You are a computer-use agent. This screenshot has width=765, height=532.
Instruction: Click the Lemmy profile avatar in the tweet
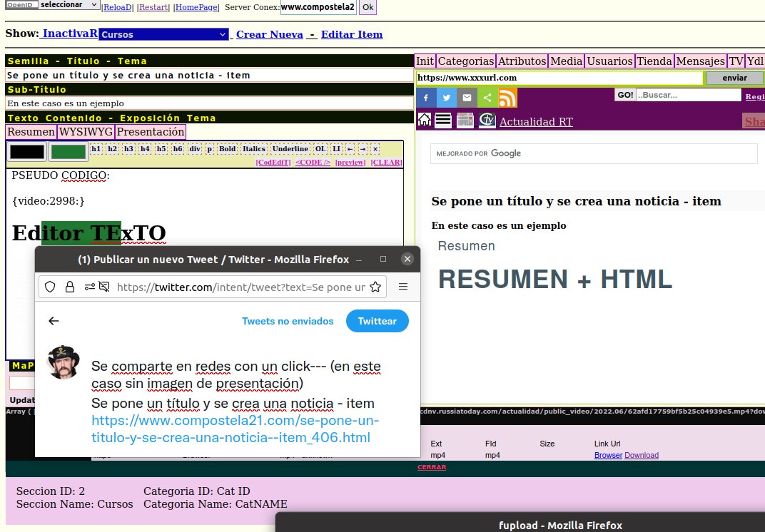click(x=63, y=362)
